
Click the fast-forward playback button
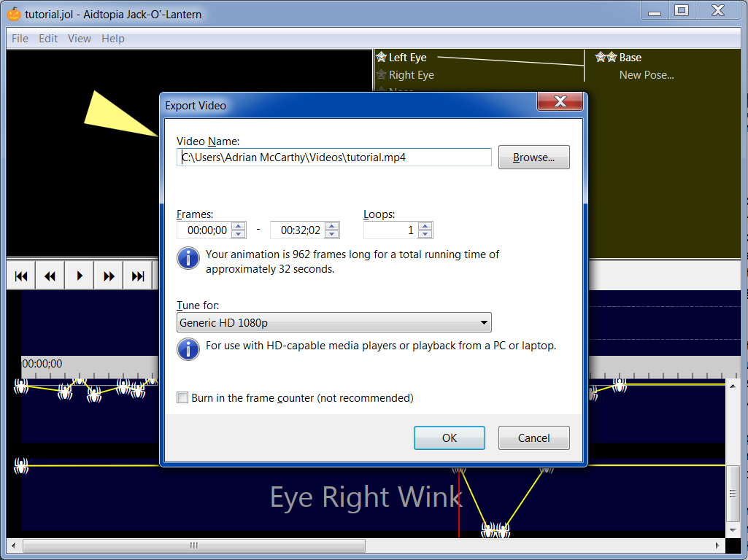coord(109,276)
